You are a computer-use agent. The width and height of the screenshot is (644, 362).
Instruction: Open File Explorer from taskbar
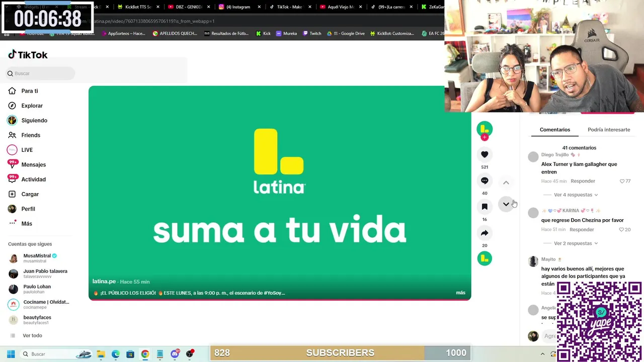tap(101, 354)
